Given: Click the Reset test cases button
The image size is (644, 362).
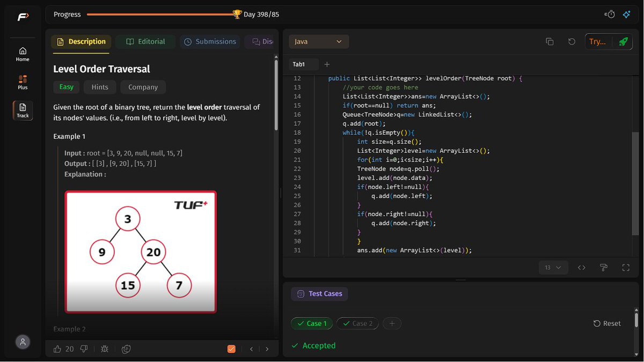Looking at the screenshot, I should [x=607, y=323].
